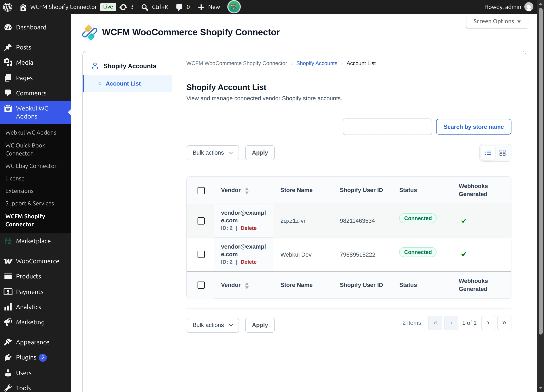Click the Shopify connector logo icon
Viewport: 544px width, 392px height.
click(89, 32)
